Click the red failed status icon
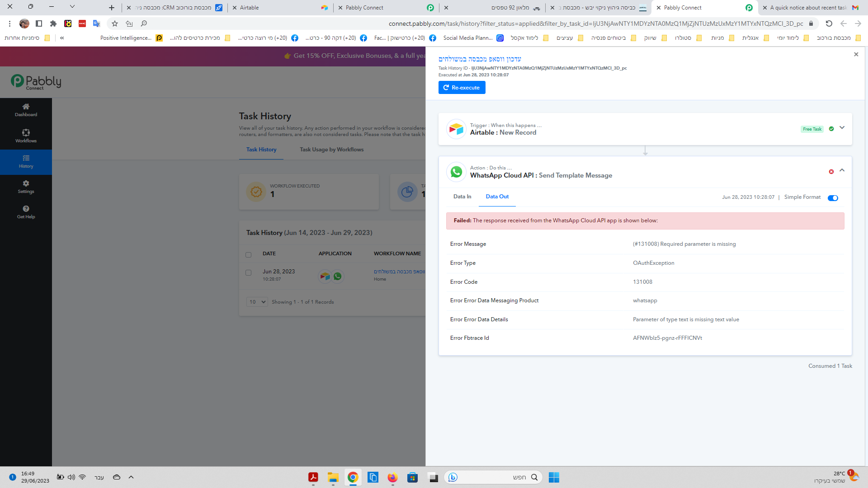Viewport: 868px width, 488px height. point(831,172)
